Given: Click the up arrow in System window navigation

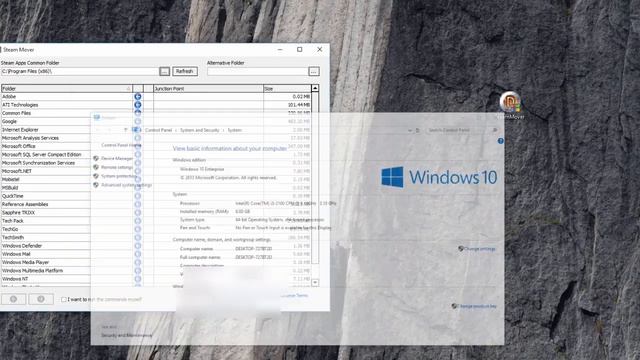Looking at the screenshot, I should click(x=126, y=130).
